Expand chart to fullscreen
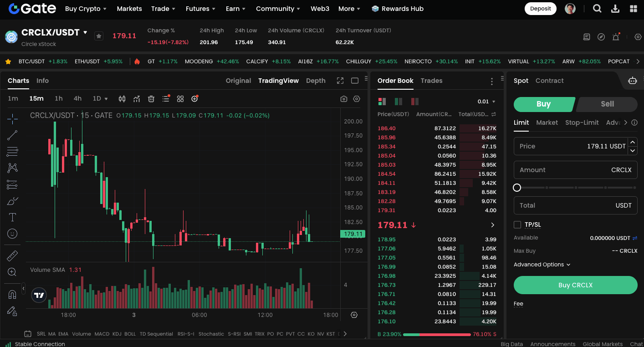The image size is (644, 347). [x=340, y=81]
